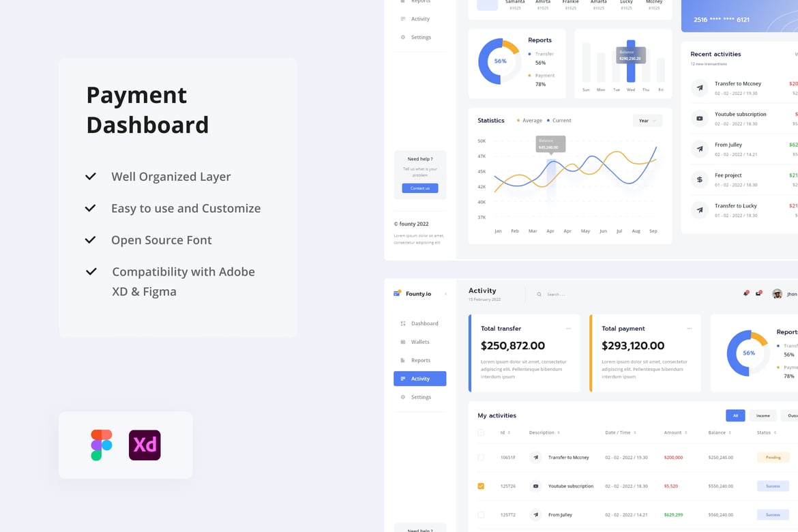
Task: Sort the table by Amount column
Action: 675,432
